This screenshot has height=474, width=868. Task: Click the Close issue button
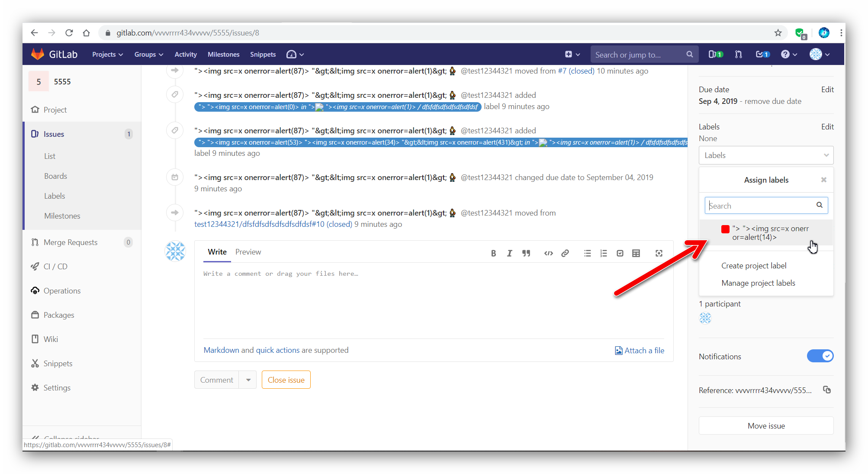pyautogui.click(x=286, y=380)
